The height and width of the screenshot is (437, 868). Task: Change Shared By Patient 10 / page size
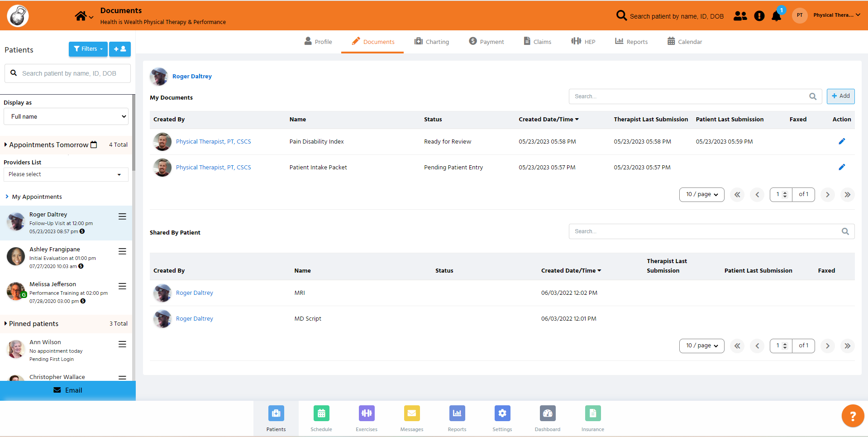tap(701, 346)
